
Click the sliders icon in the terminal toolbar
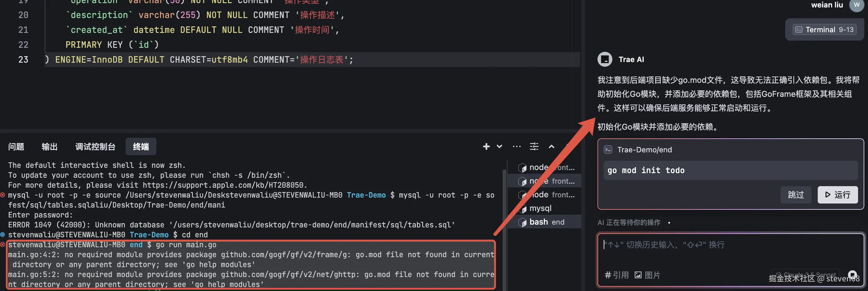(x=534, y=146)
